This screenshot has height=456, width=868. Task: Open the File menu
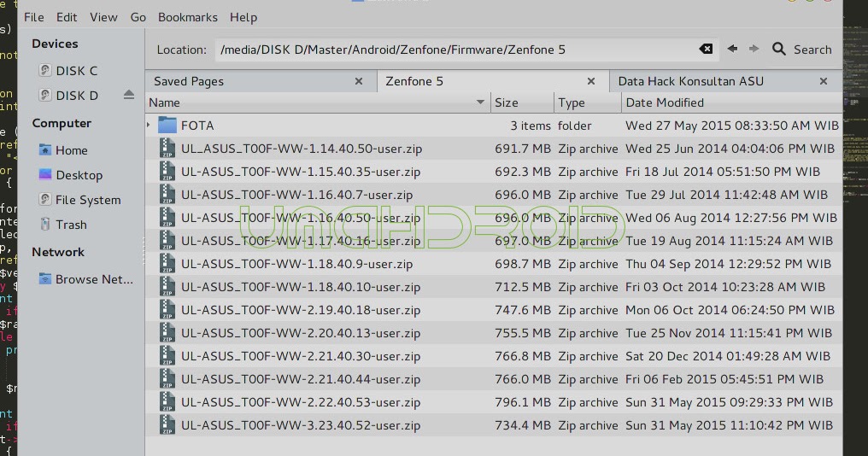point(34,17)
